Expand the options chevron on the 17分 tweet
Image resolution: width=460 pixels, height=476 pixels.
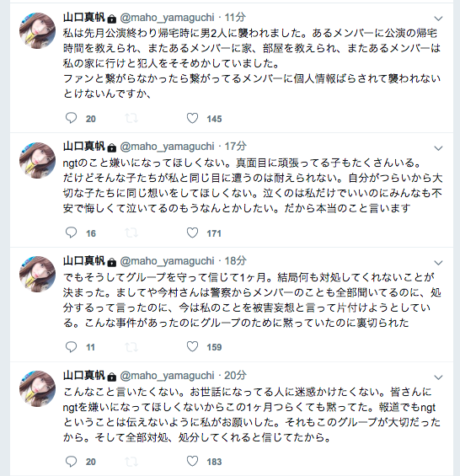pos(438,148)
